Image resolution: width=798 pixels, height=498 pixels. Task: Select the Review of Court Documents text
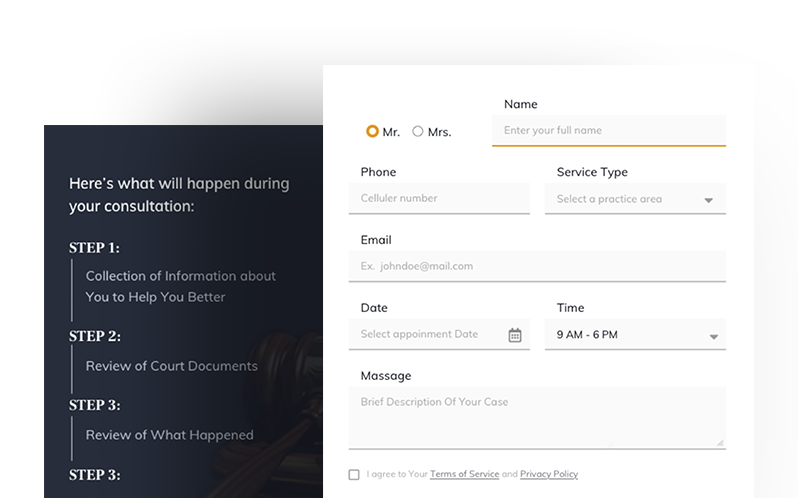(171, 366)
